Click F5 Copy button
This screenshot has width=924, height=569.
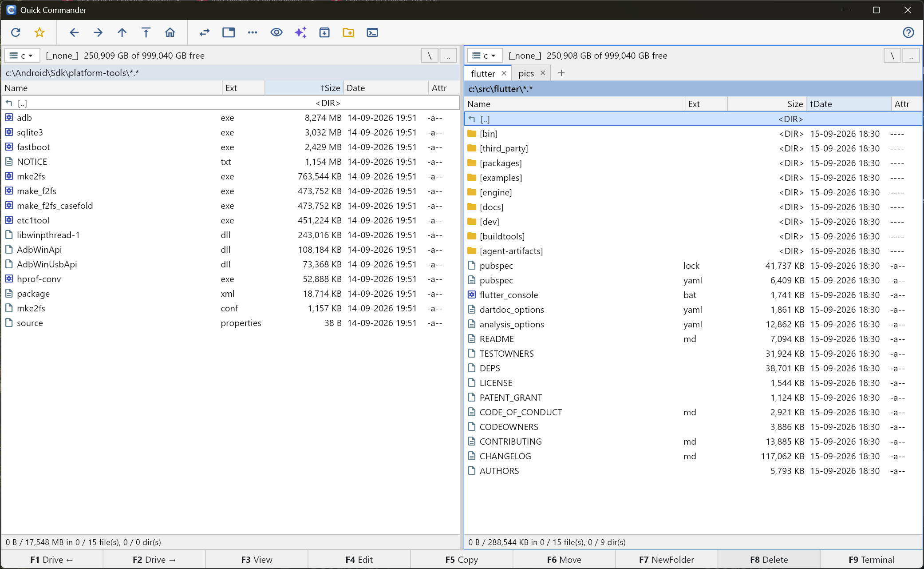click(x=462, y=560)
